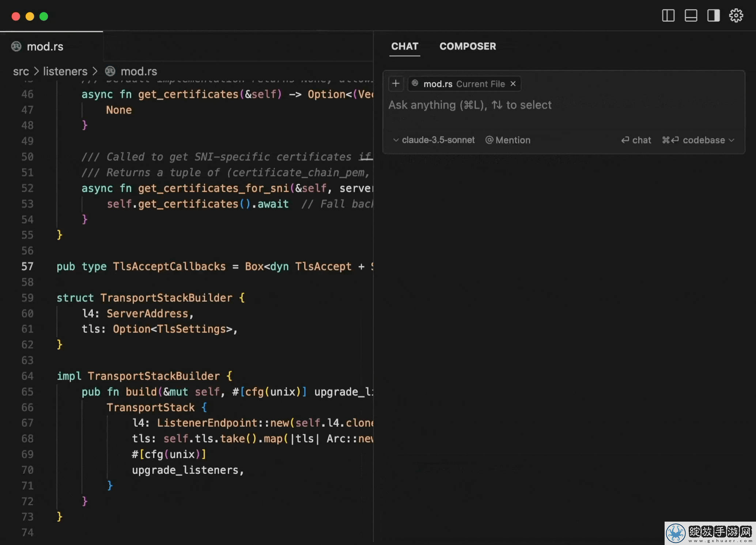756x545 pixels.
Task: Click the mod.rs Current File chip
Action: (x=464, y=84)
